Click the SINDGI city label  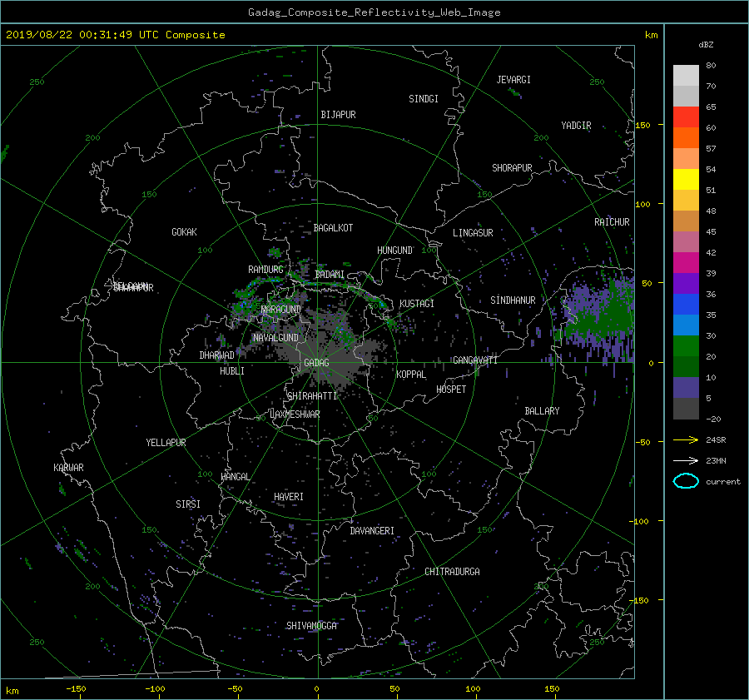coord(424,99)
